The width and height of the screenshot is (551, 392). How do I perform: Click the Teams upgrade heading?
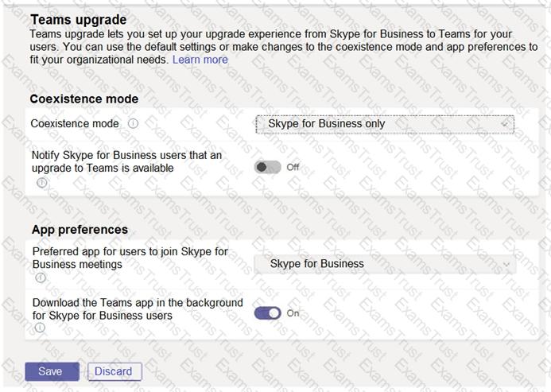click(79, 20)
